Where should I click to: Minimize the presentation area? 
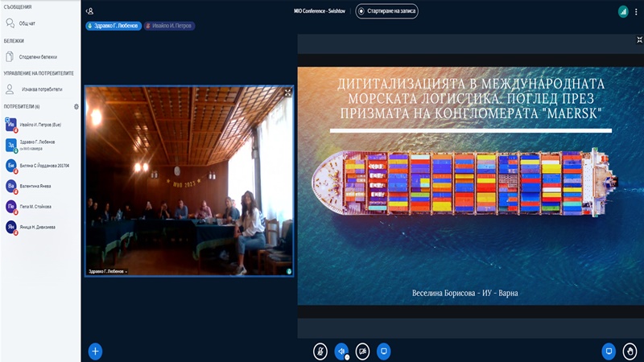pyautogui.click(x=639, y=39)
